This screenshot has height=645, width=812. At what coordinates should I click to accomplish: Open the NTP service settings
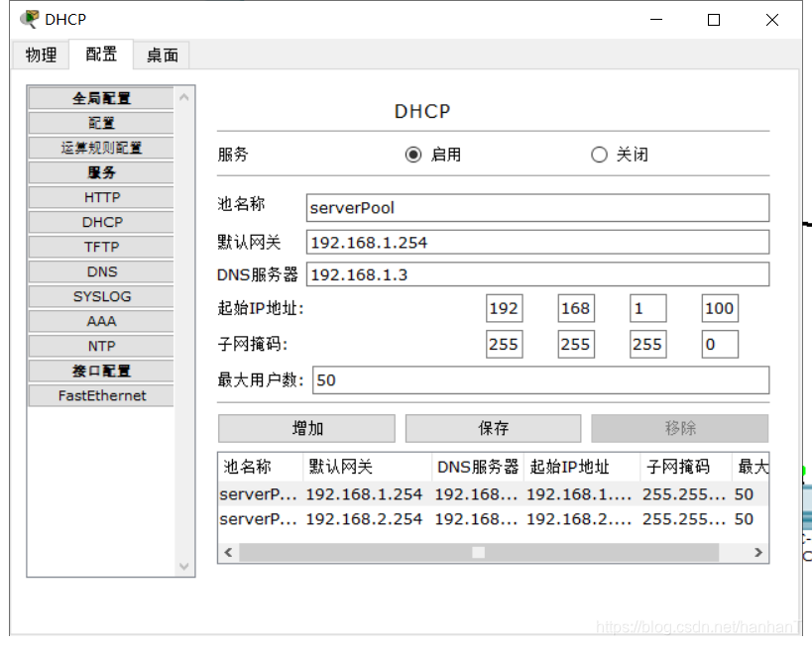101,347
